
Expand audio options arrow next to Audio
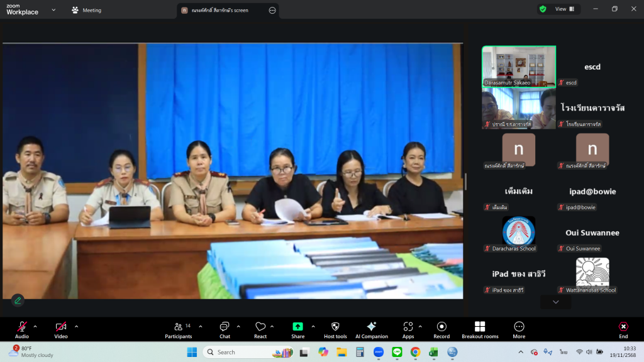[x=35, y=326]
